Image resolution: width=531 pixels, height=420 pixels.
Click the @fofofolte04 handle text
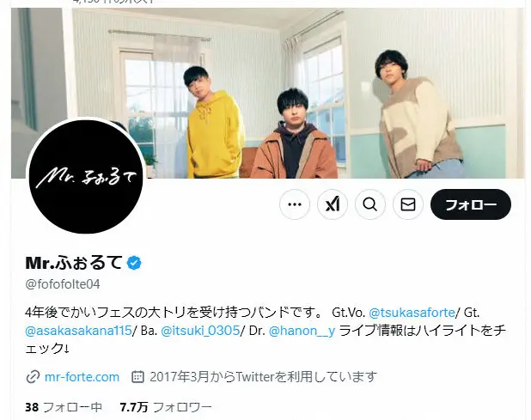coord(63,284)
